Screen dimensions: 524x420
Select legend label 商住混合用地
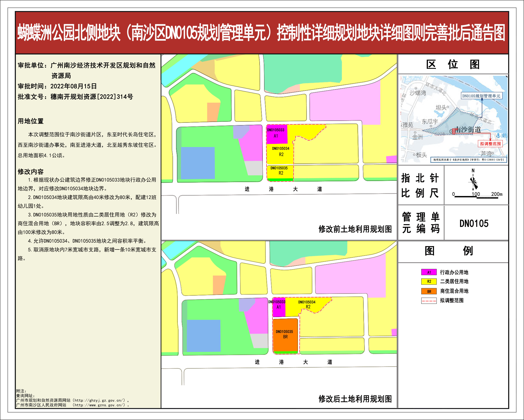(x=454, y=291)
